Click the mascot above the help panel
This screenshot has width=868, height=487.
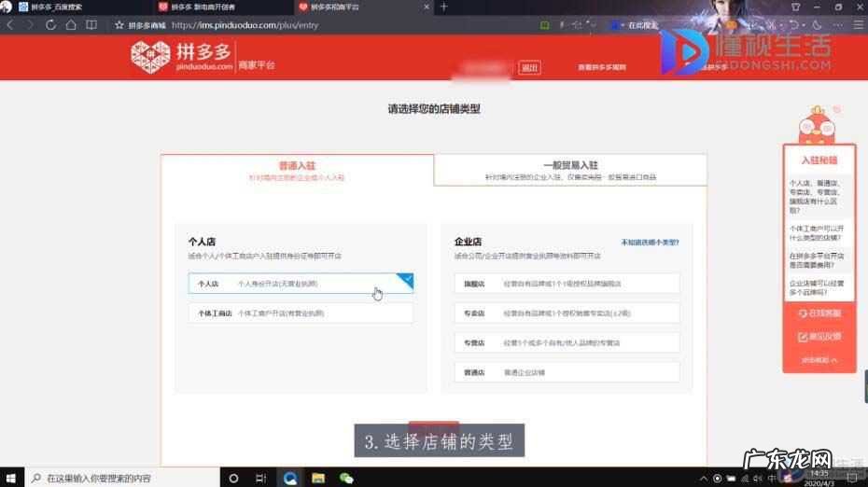point(817,125)
